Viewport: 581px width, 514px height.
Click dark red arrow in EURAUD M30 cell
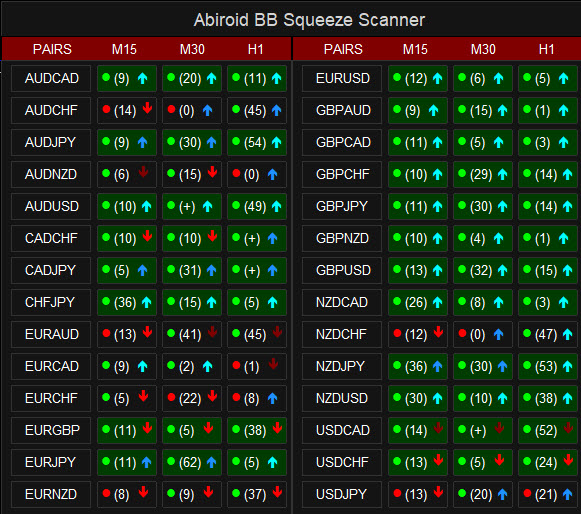point(212,332)
